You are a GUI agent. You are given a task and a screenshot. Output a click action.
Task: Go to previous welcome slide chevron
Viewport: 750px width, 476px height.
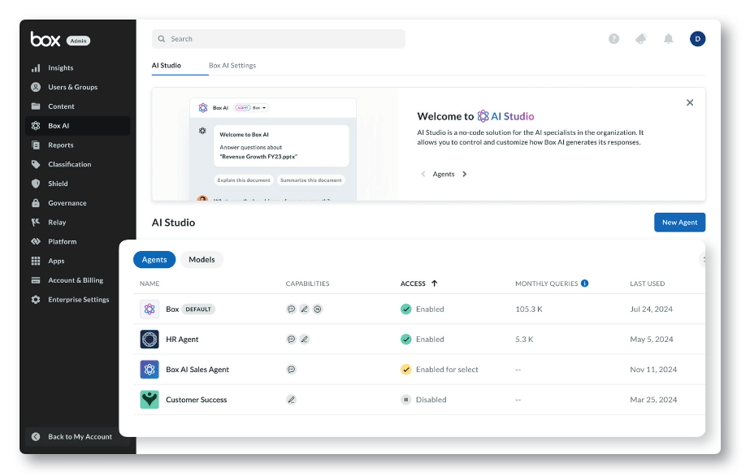423,174
